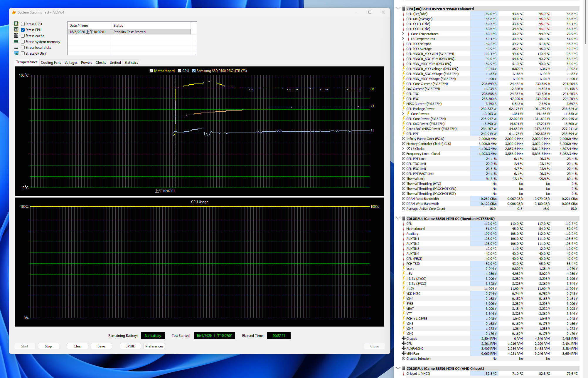Click the lightning icon for CPU TDC
Screen dimensions: 588x378
[404, 94]
